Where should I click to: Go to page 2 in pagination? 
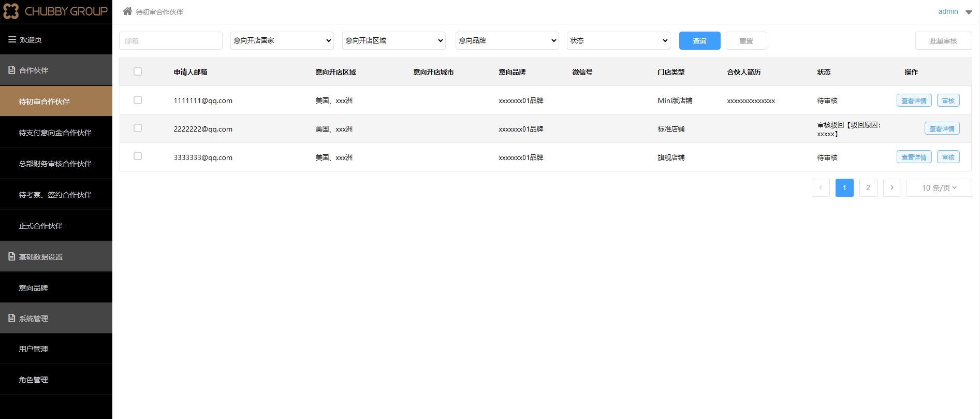pos(868,187)
